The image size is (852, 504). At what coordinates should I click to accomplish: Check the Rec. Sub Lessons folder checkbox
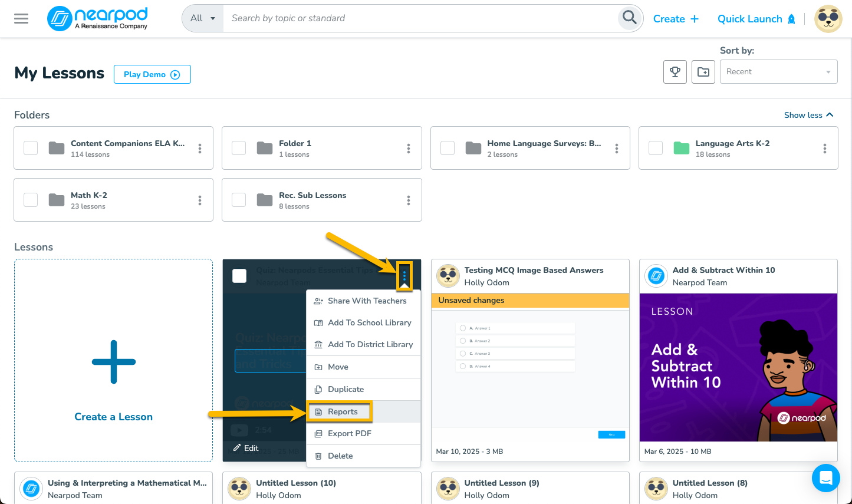click(x=239, y=200)
